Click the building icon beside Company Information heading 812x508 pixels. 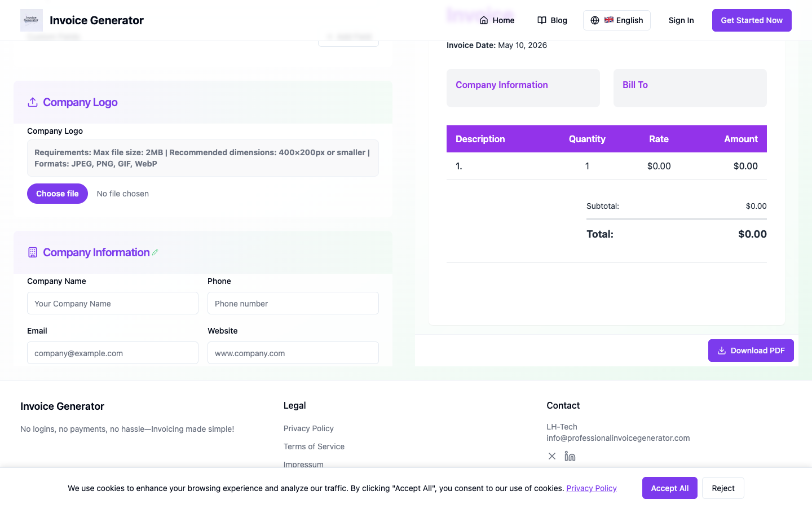tap(33, 252)
